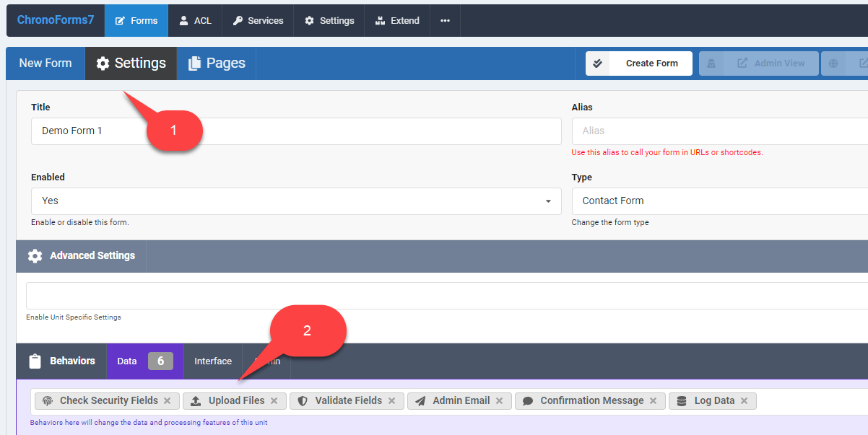Click the Log Data database icon

682,401
